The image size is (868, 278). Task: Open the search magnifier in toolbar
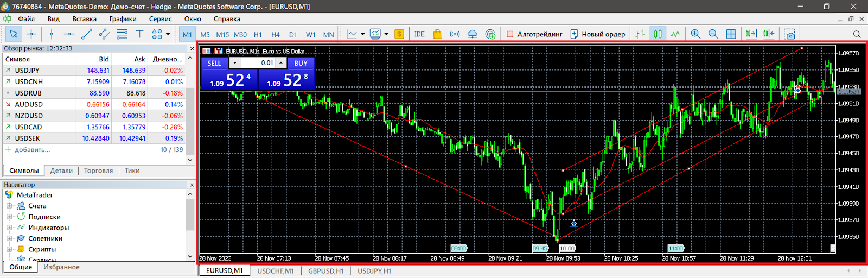(857, 34)
